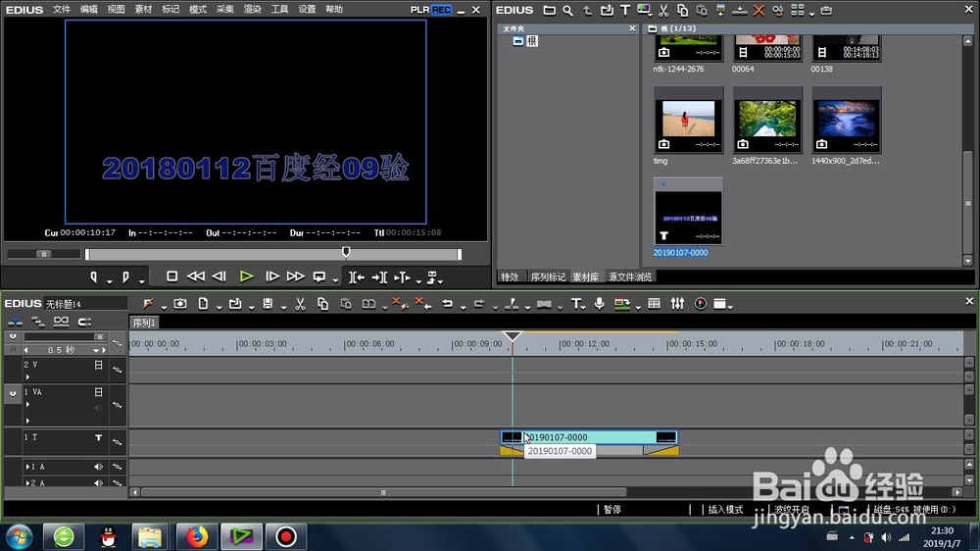Toggle the REC recorder mode button
Image resolution: width=980 pixels, height=551 pixels.
(x=441, y=10)
